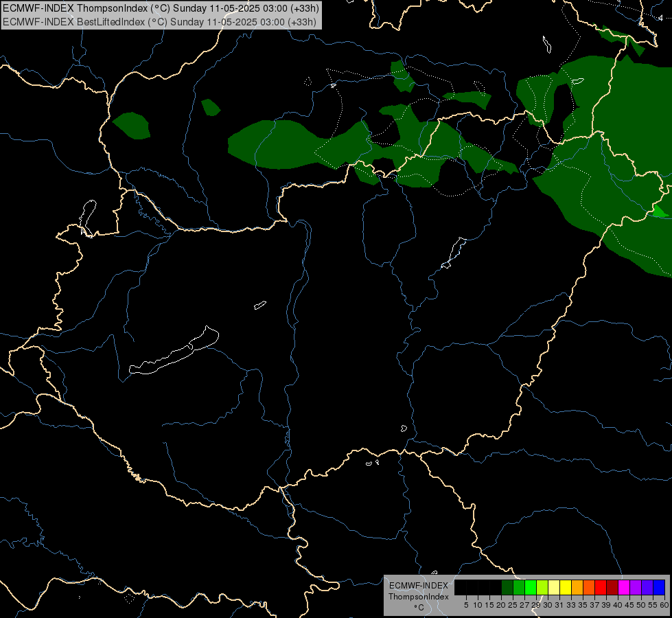This screenshot has width=672, height=618.
Task: Select the pale yellow 30–31 legend swatch
Action: point(554,587)
